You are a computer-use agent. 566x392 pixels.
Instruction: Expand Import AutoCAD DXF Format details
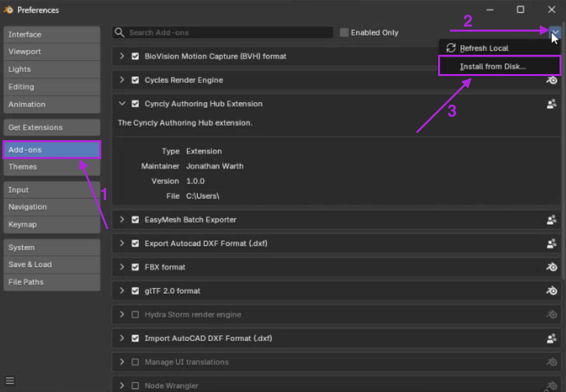point(122,339)
